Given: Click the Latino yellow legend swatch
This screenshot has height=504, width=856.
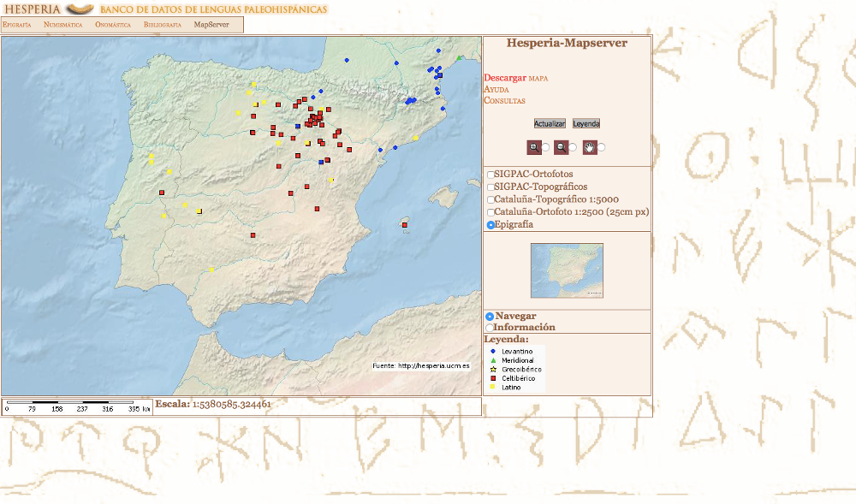Looking at the screenshot, I should pyautogui.click(x=493, y=387).
